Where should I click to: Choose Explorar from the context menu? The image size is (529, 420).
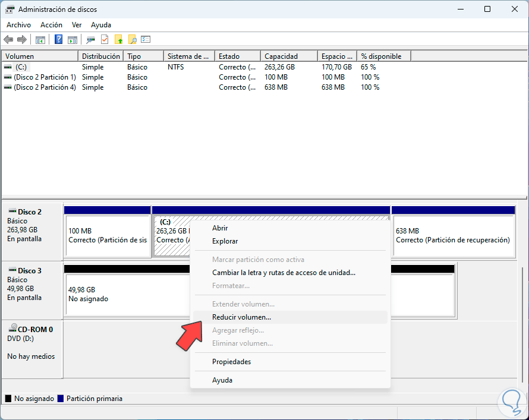point(290,241)
